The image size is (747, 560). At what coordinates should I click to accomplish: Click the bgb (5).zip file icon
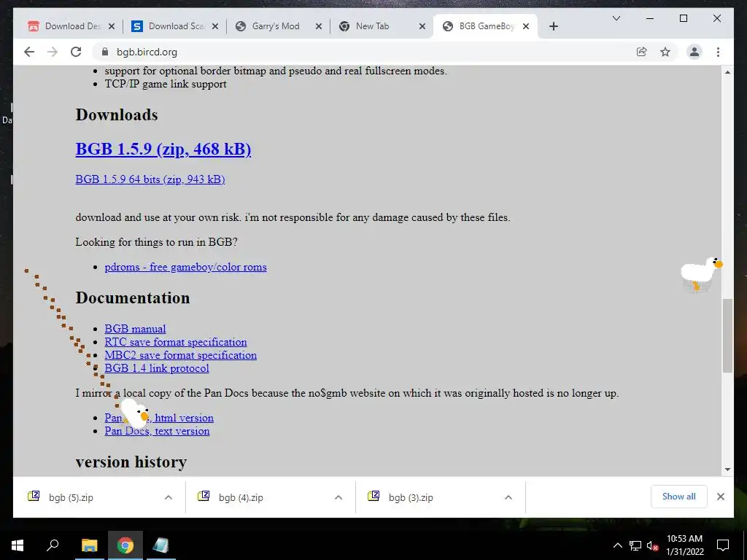point(34,496)
